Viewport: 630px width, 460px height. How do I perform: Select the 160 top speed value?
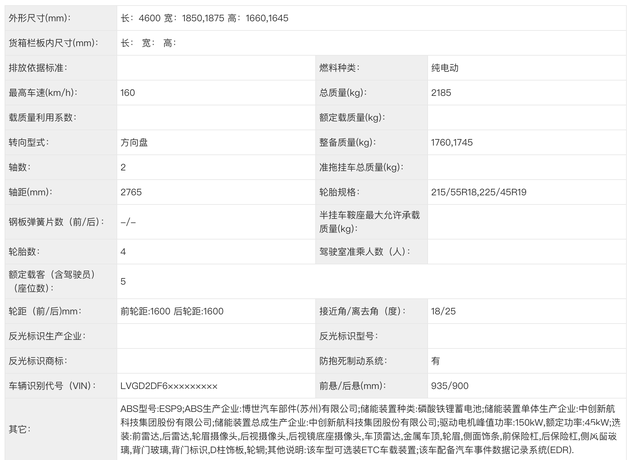(128, 92)
